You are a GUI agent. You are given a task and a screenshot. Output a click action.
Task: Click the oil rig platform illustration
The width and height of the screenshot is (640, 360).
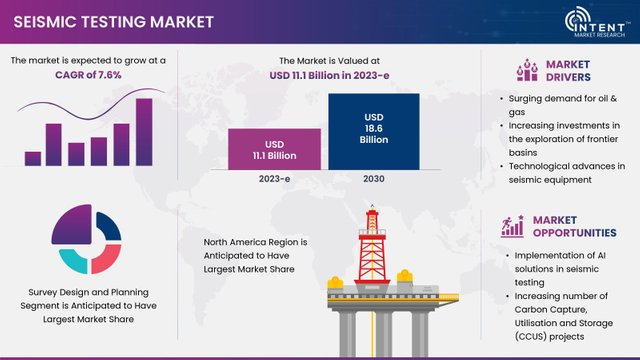(x=393, y=282)
